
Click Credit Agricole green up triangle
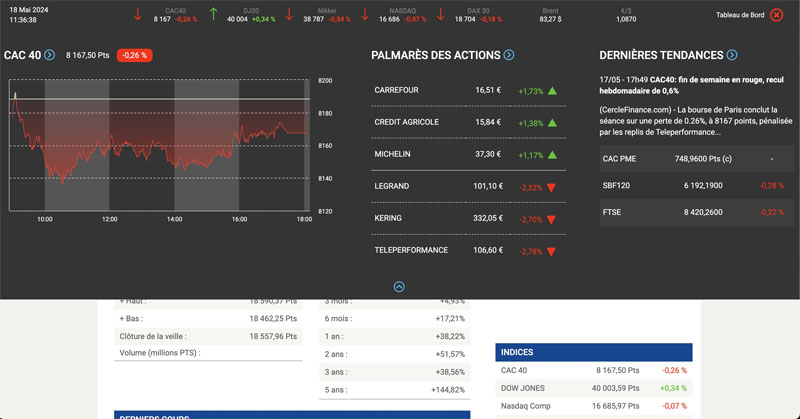pos(552,123)
